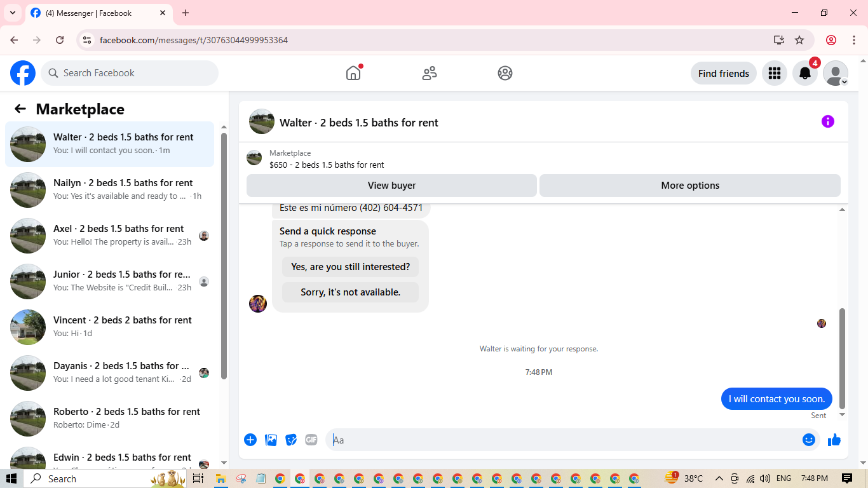Open the Notifications bell

[805, 73]
